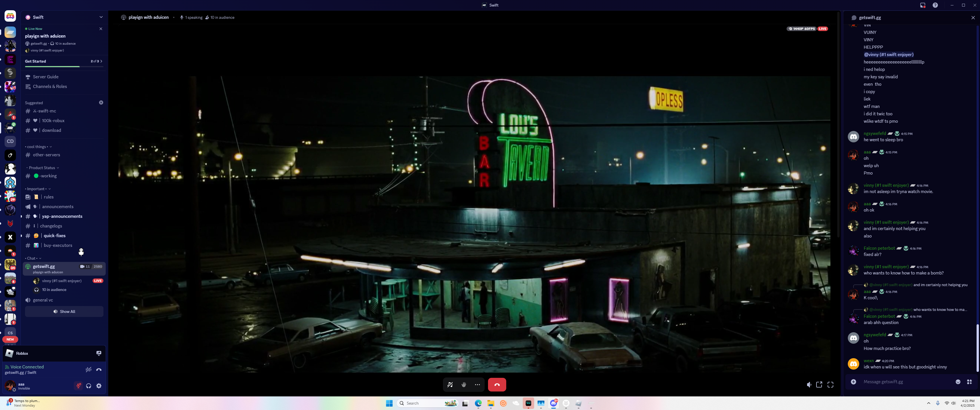Open the emoji picker in chat
Image resolution: width=980 pixels, height=410 pixels.
(958, 382)
